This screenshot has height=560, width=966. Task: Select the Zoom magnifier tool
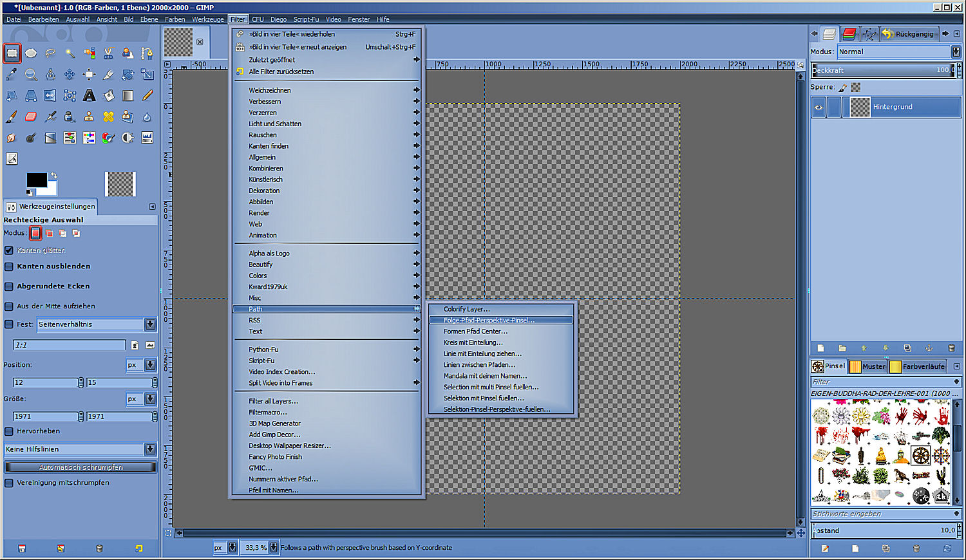click(x=31, y=75)
